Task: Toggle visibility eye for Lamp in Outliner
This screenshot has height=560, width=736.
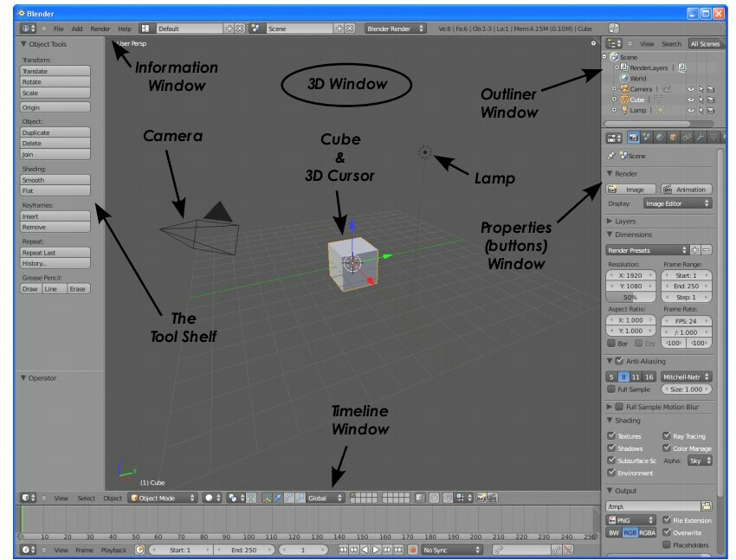Action: [x=690, y=111]
